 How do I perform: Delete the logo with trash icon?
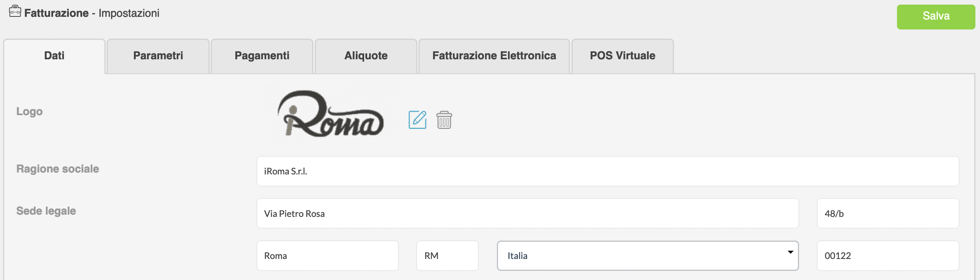pyautogui.click(x=444, y=120)
